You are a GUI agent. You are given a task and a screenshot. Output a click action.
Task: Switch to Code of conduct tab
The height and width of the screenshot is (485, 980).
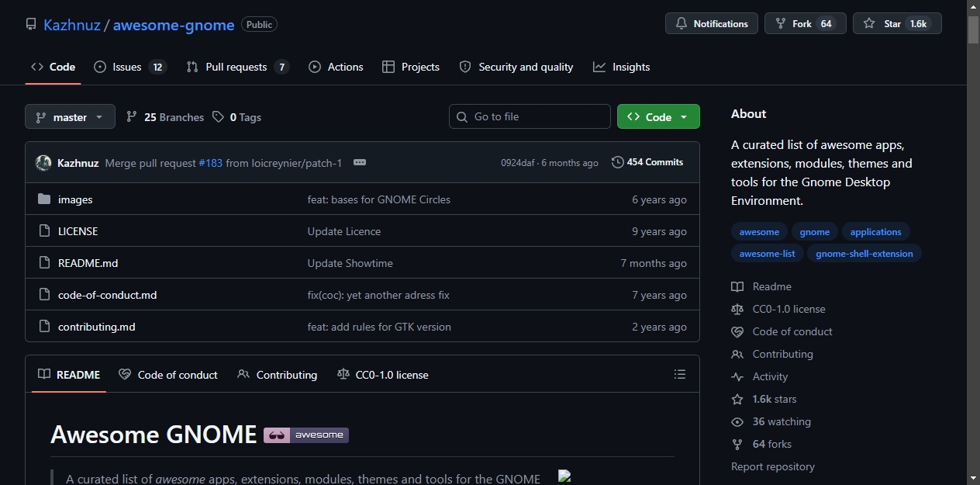point(168,375)
